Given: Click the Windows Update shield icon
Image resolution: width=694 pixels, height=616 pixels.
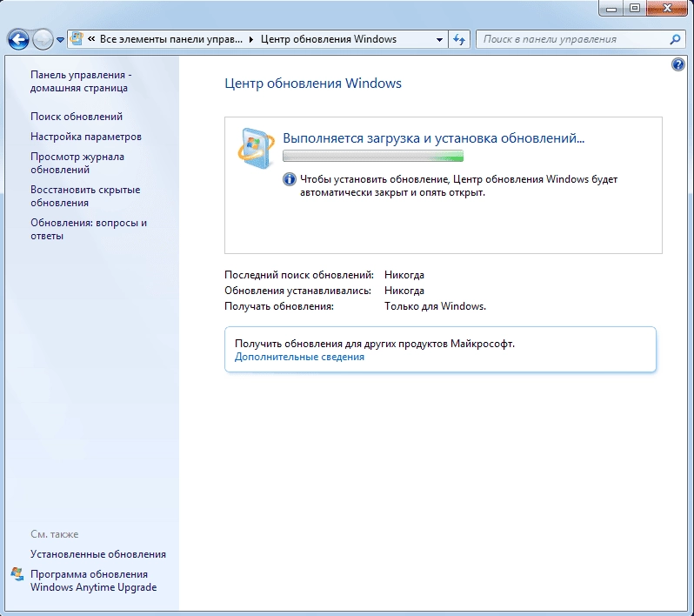Looking at the screenshot, I should pyautogui.click(x=256, y=149).
